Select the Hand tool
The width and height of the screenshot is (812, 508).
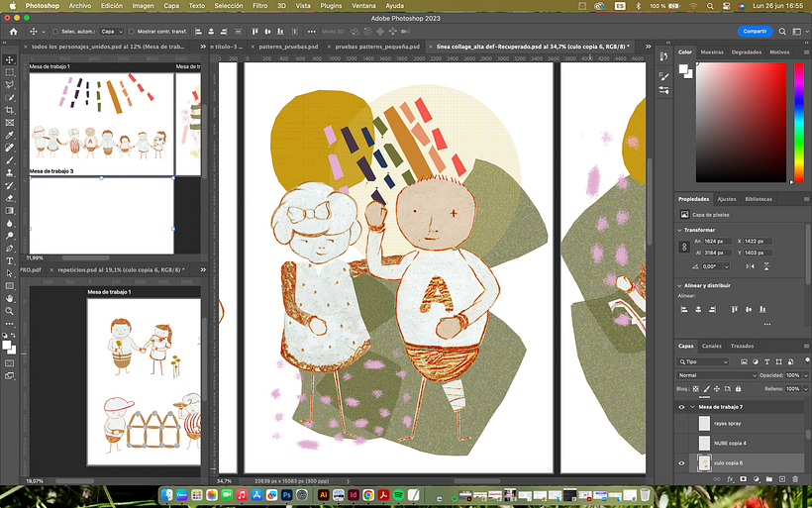(10, 298)
